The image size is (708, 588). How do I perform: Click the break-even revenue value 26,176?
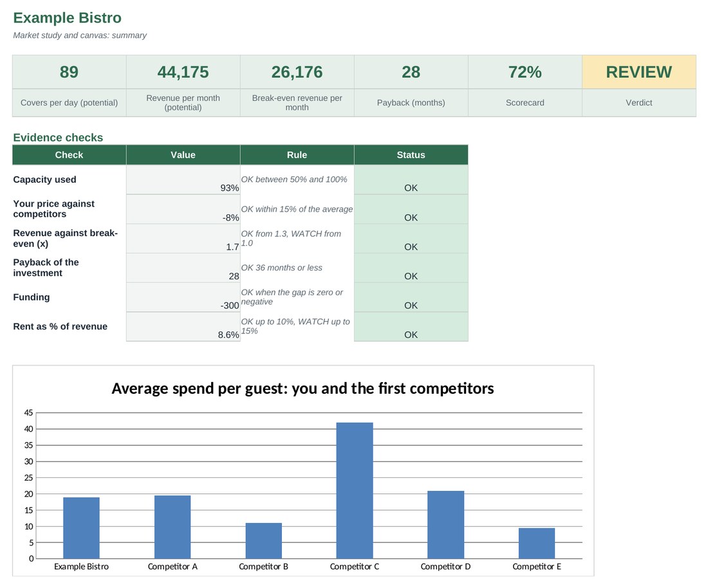[x=297, y=72]
